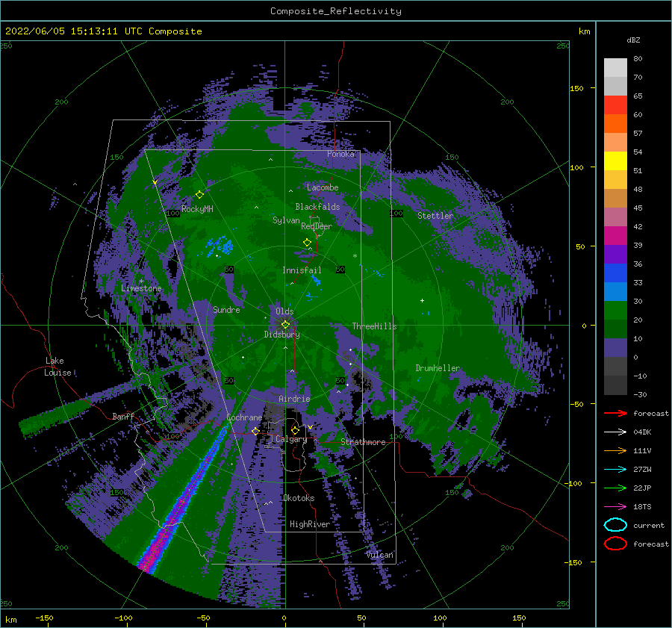Click the yellow 'km' label at top right
672x628 pixels.
pos(584,31)
